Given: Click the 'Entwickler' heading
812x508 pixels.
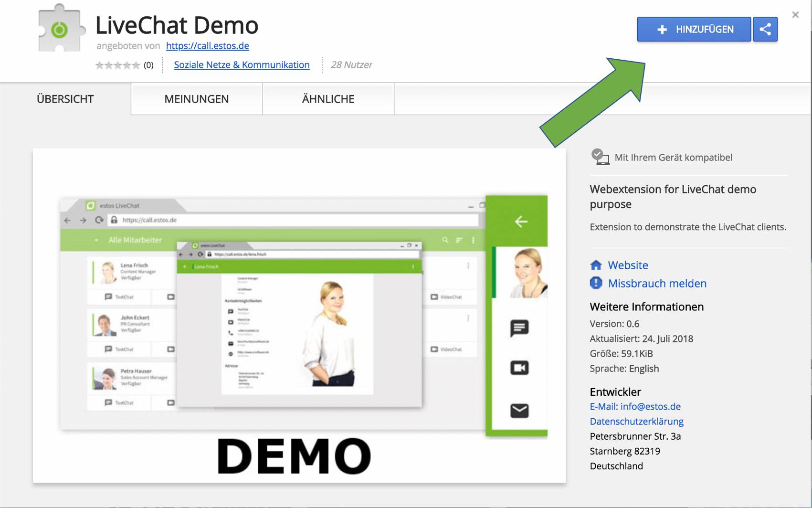Looking at the screenshot, I should (x=615, y=392).
